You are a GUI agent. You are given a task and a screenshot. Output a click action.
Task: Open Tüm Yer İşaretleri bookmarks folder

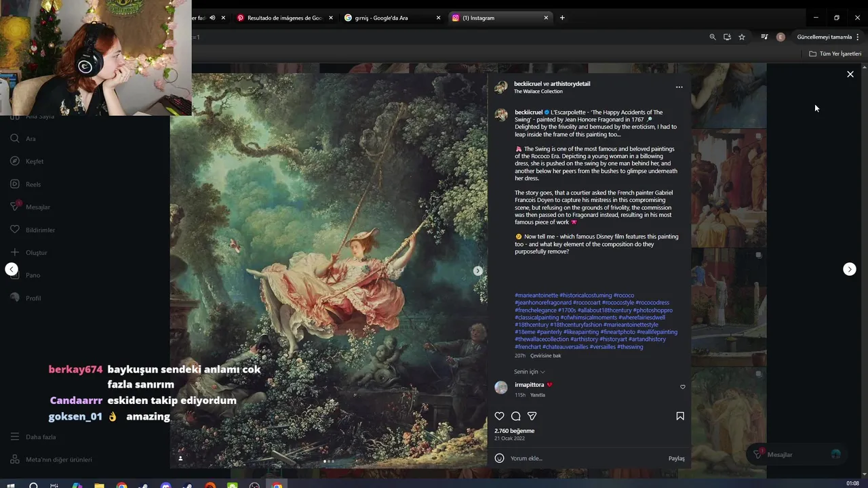(835, 54)
